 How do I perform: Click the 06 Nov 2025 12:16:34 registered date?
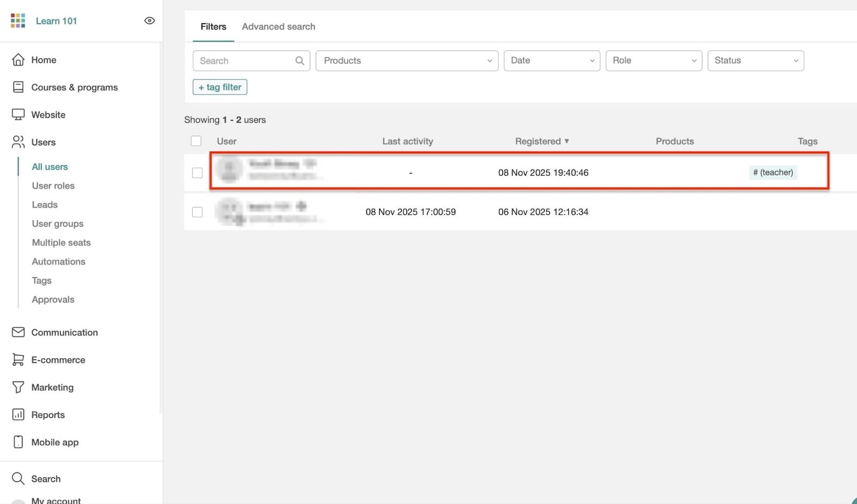543,212
